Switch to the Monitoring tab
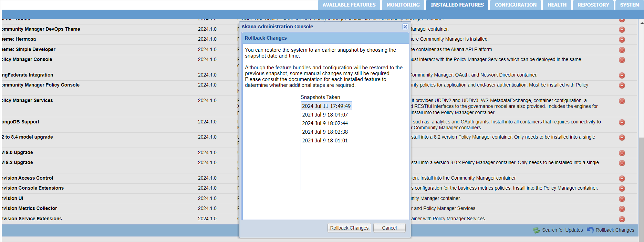 [403, 5]
